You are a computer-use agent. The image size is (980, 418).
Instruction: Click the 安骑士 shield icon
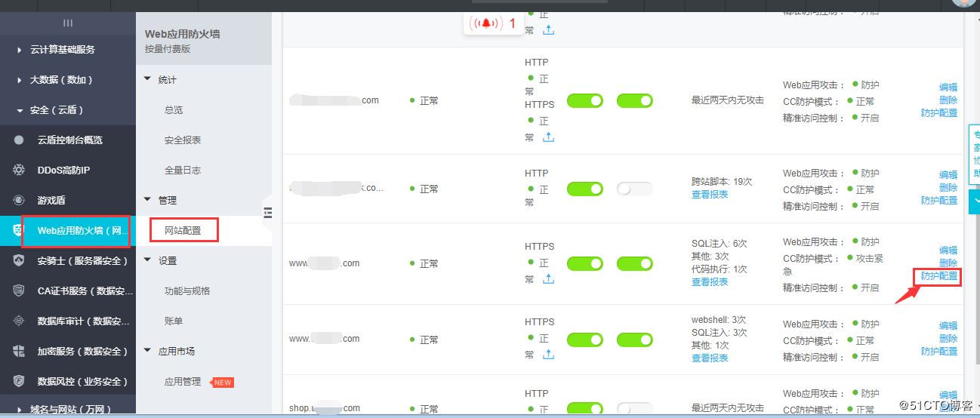(x=19, y=260)
